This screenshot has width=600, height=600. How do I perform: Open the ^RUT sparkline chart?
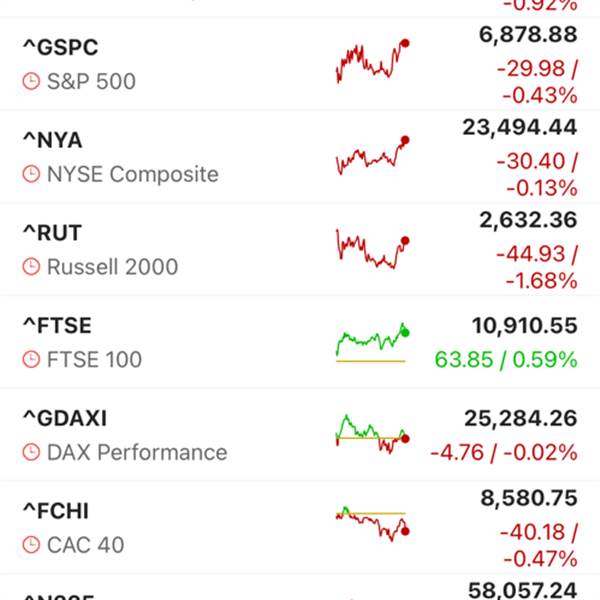372,248
